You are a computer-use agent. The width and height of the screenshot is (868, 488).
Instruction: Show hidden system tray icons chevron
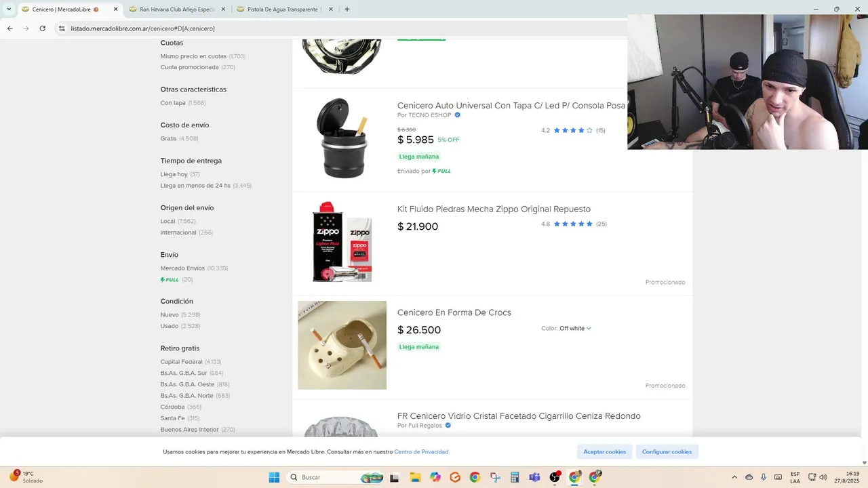coord(734,477)
